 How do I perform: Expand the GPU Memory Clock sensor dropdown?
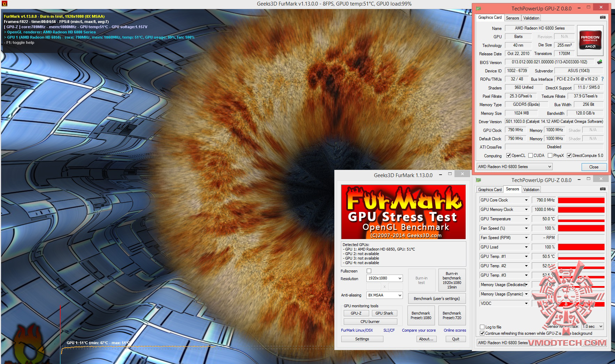(x=526, y=209)
